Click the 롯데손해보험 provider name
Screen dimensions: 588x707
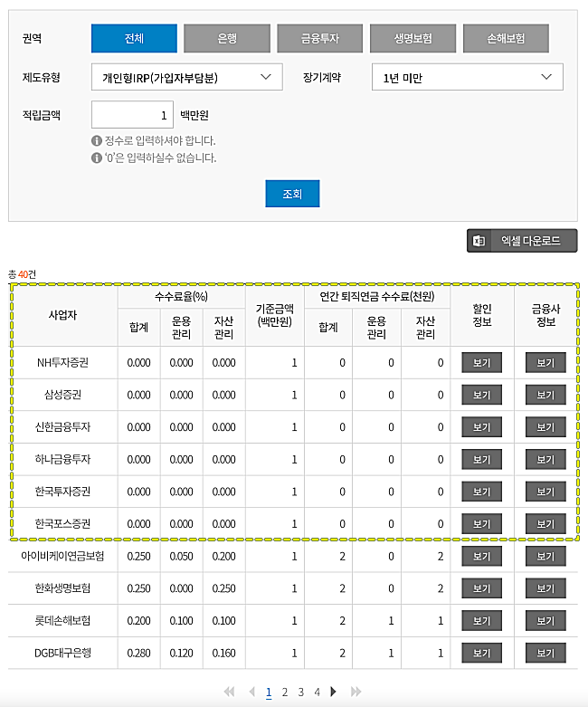click(62, 621)
